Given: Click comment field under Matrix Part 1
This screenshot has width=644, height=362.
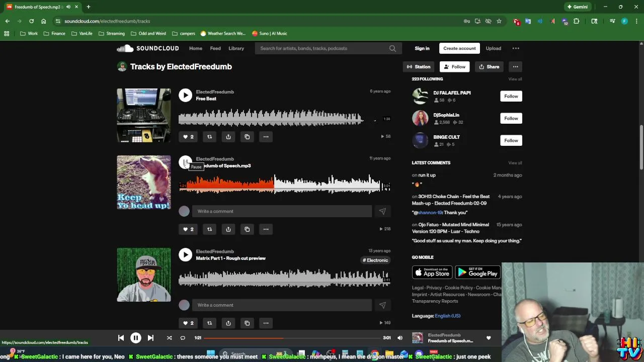Looking at the screenshot, I should point(283,305).
